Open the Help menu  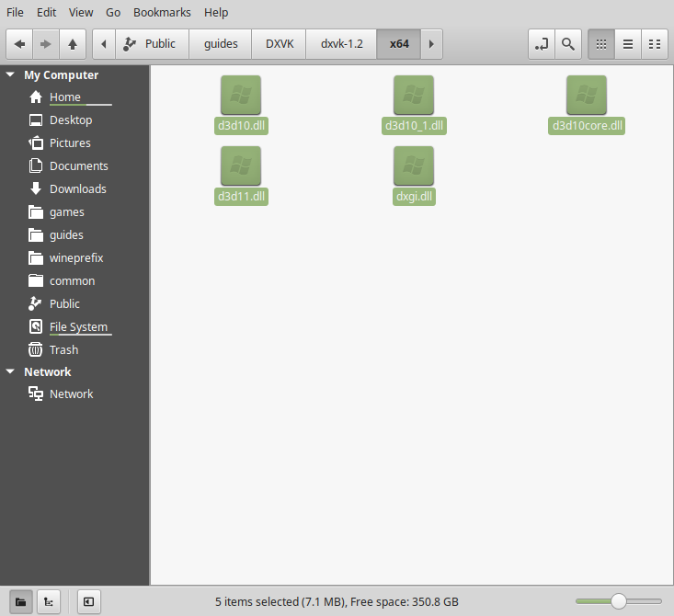[x=216, y=13]
